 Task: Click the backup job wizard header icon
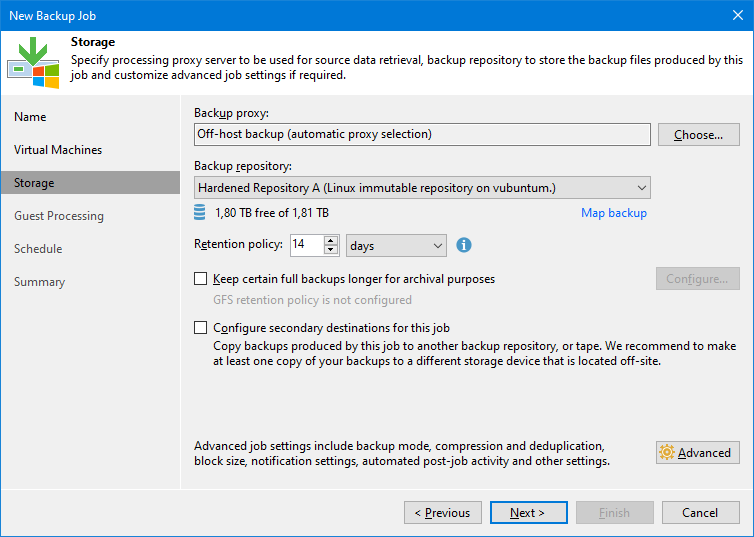33,62
